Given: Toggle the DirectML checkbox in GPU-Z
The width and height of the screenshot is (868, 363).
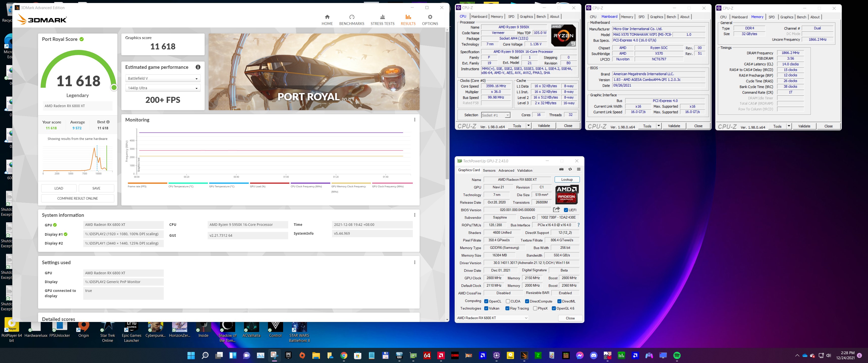Looking at the screenshot, I should 559,301.
